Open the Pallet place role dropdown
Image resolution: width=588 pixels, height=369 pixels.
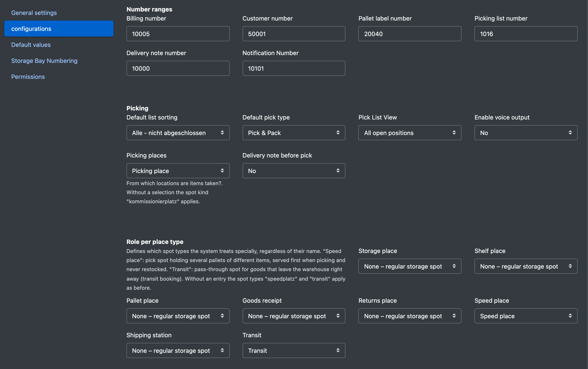pyautogui.click(x=178, y=316)
